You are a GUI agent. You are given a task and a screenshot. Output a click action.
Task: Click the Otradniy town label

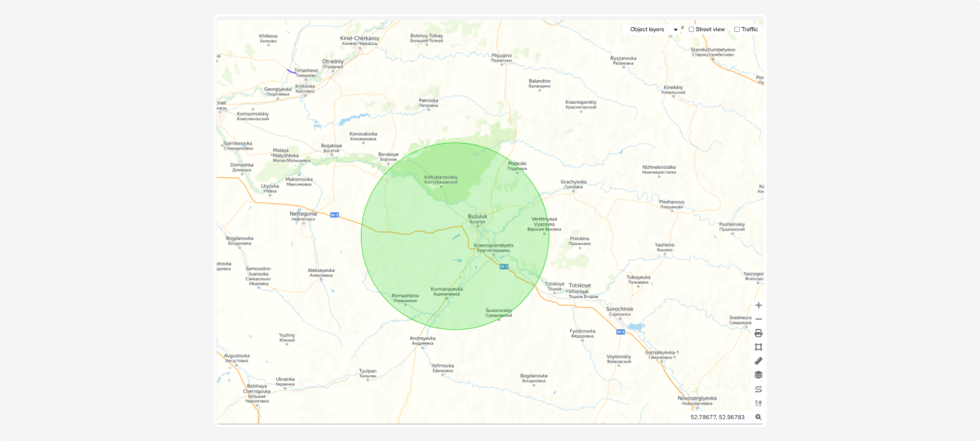(332, 61)
